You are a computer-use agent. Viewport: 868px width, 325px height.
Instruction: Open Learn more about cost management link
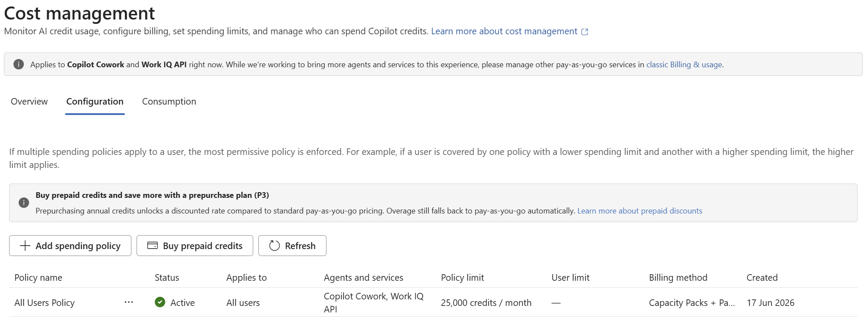504,31
